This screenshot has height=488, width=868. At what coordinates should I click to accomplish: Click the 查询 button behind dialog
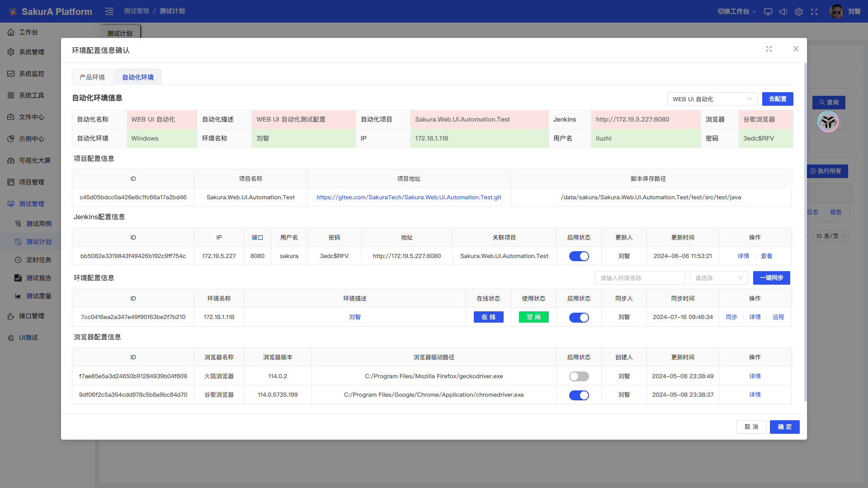[x=829, y=103]
